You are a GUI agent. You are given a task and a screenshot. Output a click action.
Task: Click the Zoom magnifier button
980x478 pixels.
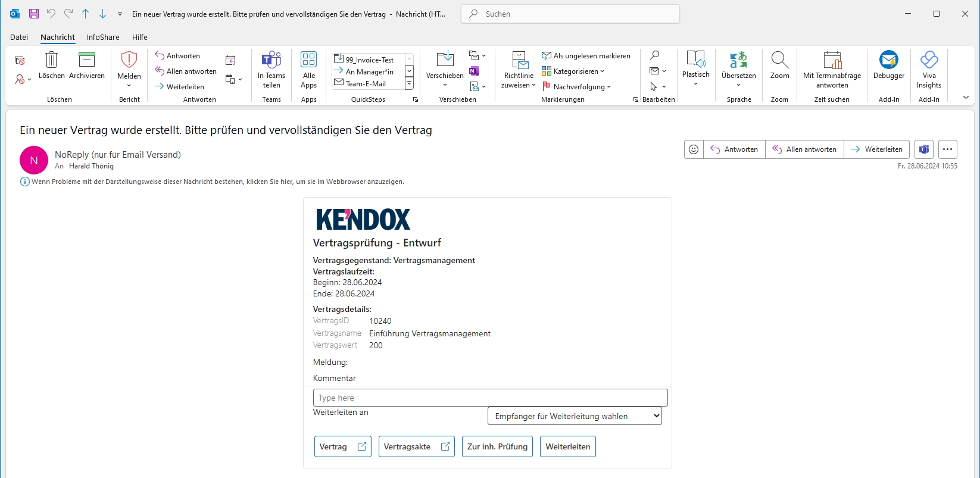point(779,65)
